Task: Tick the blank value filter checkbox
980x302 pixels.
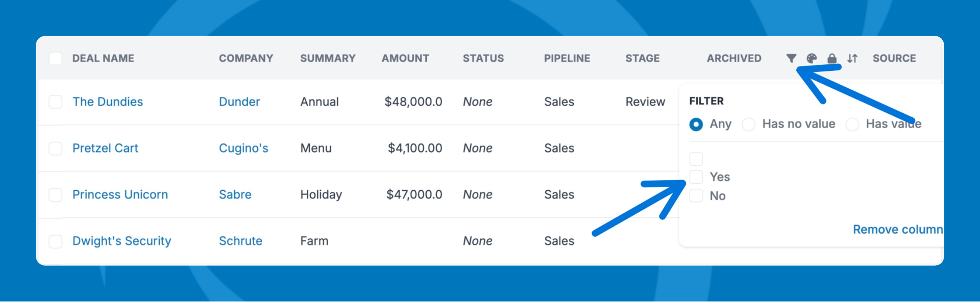Action: coord(696,159)
